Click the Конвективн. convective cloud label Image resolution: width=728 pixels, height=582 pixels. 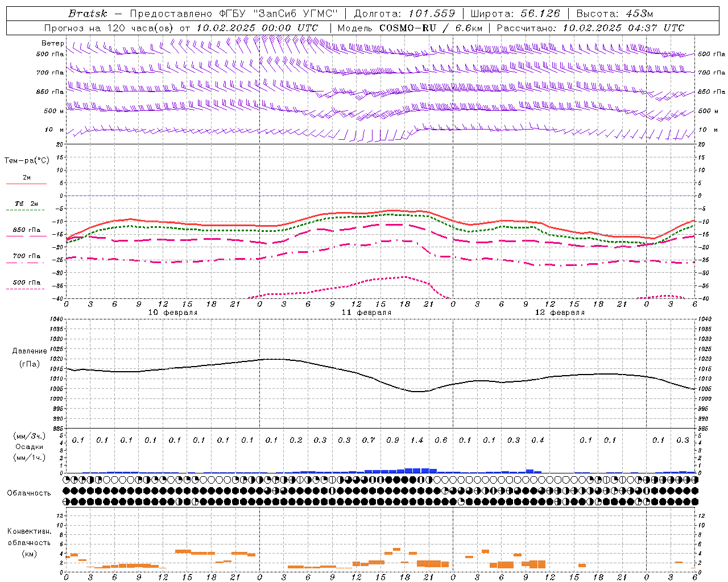coord(30,531)
